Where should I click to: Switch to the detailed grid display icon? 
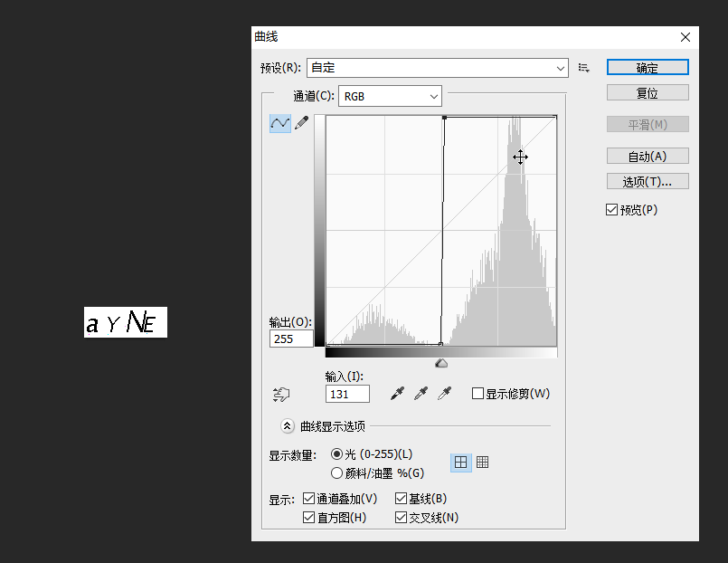click(482, 462)
